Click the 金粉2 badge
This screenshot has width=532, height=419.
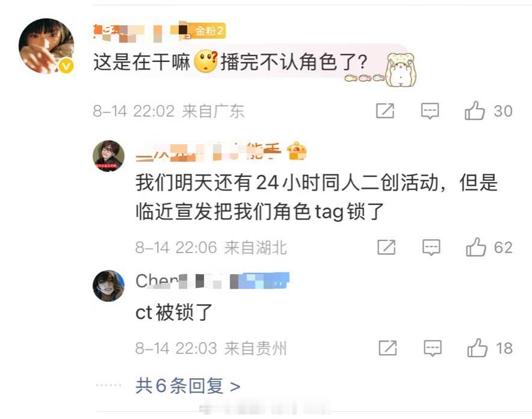pos(205,31)
